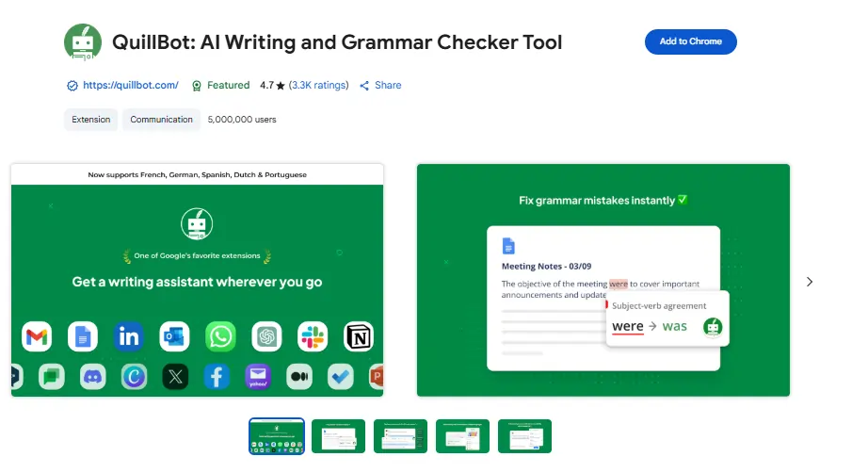This screenshot has height=473, width=868.
Task: Click the Discord icon in the banner
Action: coord(92,377)
